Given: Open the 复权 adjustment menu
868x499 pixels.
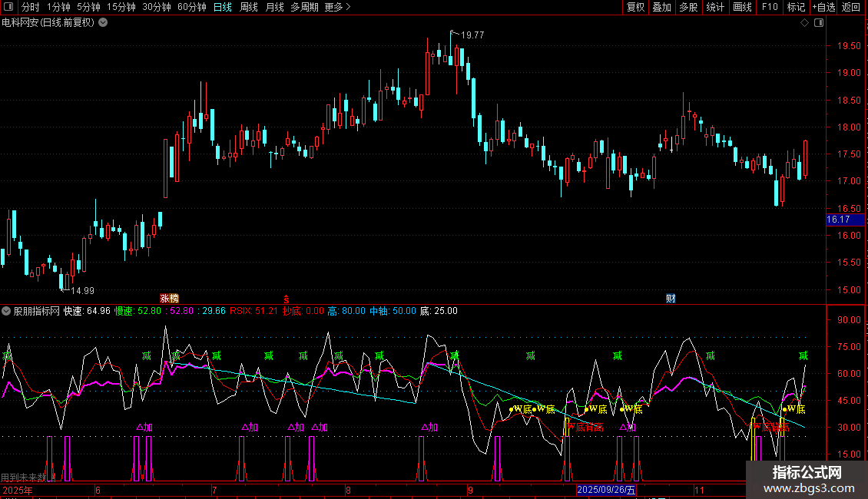Looking at the screenshot, I should [635, 8].
